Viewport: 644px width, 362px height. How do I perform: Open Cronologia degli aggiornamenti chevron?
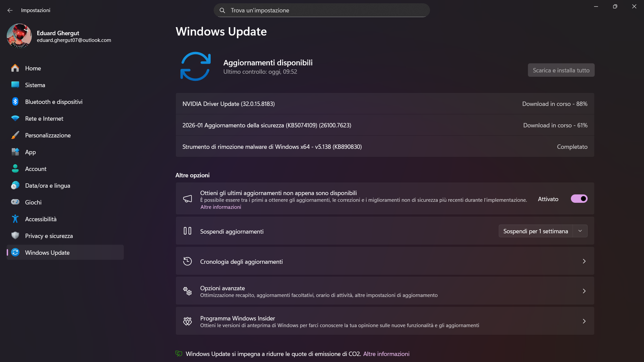coord(584,261)
